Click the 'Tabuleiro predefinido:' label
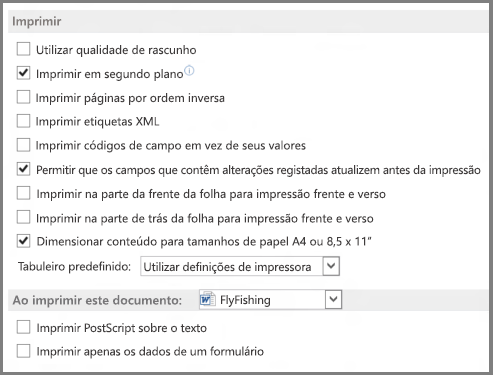 click(75, 266)
